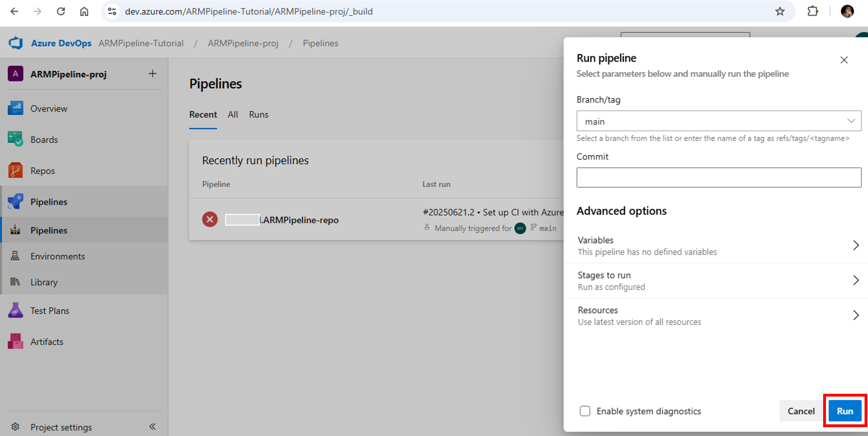Cancel the Run pipeline dialog
Screen dimensions: 868x436
point(801,411)
